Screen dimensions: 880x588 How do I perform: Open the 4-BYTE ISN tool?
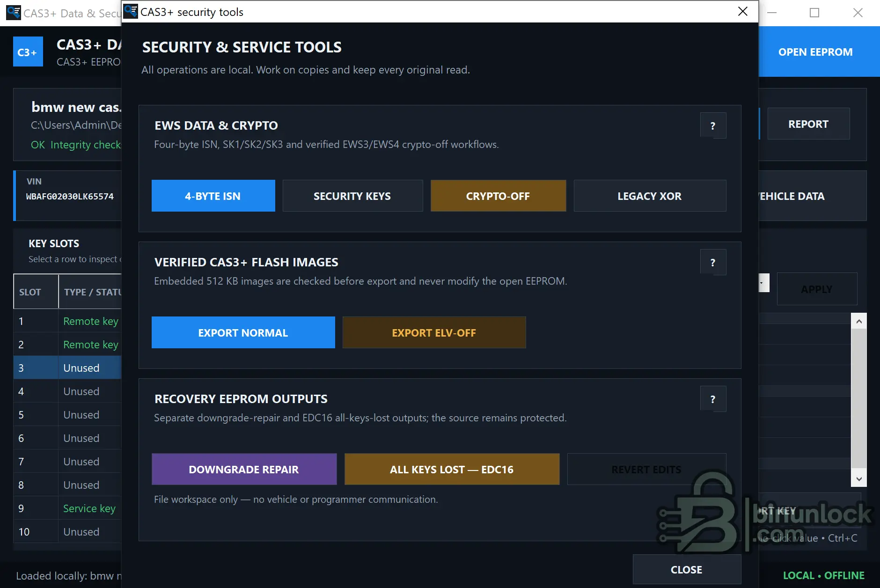213,196
